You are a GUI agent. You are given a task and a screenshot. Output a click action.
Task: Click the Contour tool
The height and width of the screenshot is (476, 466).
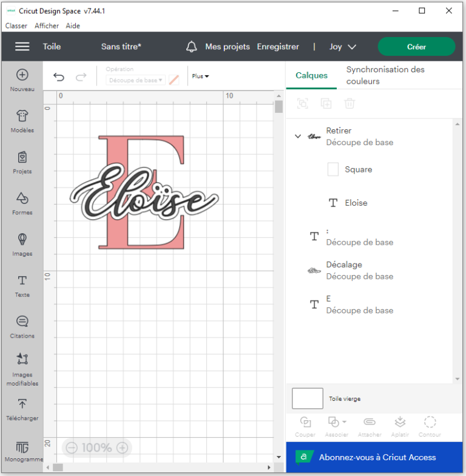click(x=430, y=427)
